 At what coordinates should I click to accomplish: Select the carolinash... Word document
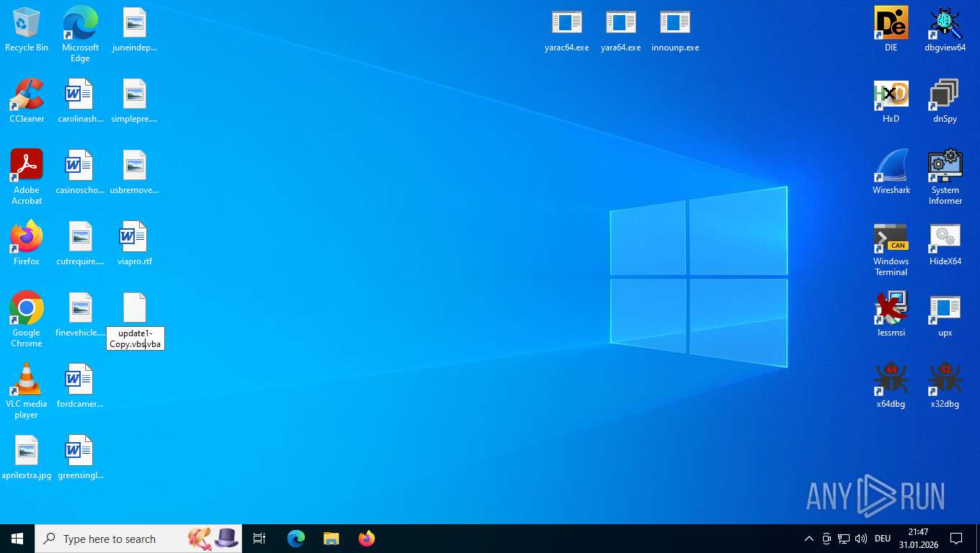click(80, 102)
